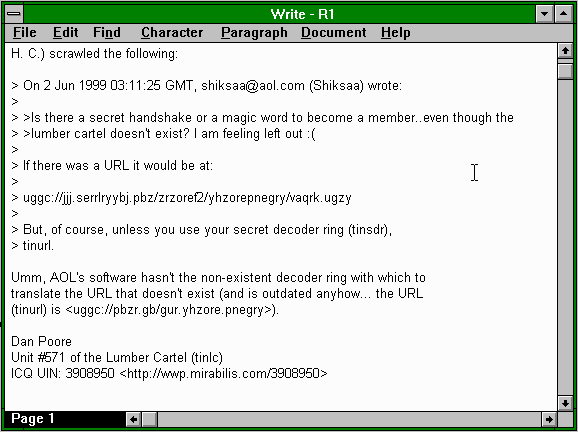Viewport: 578px width, 432px height.
Task: Open the Edit menu
Action: [65, 32]
